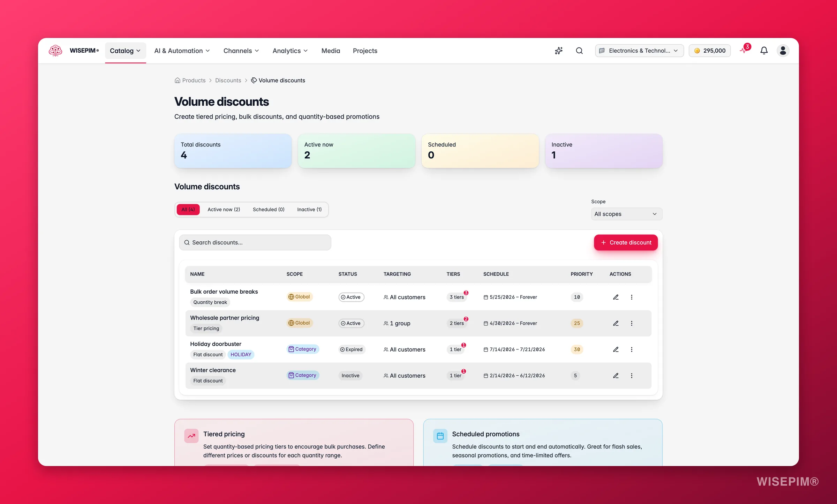Open the Media menu item

click(331, 51)
